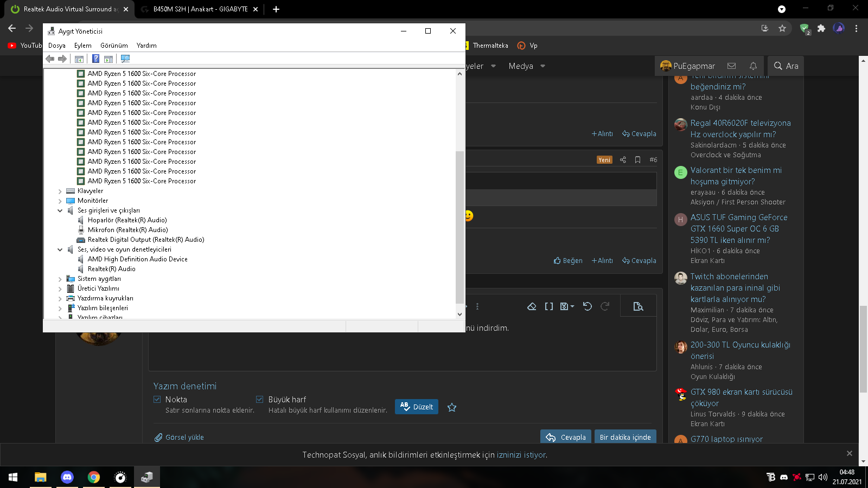
Task: Toggle the Büyük harf checkbox
Action: coord(260,400)
